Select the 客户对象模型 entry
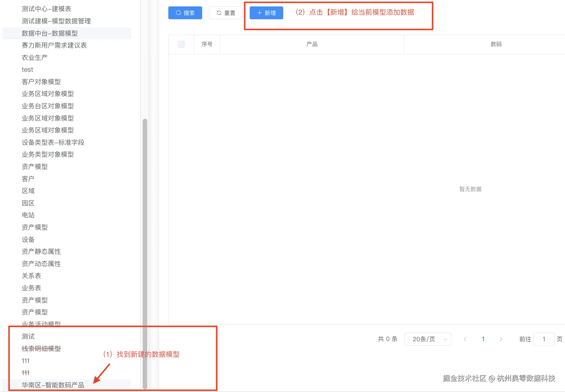 (x=41, y=82)
